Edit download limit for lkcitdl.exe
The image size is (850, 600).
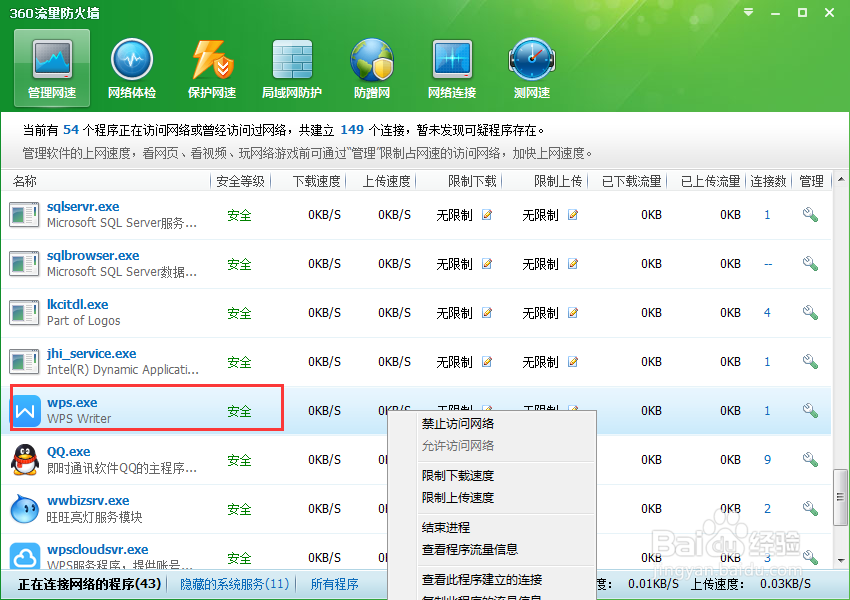pos(487,313)
